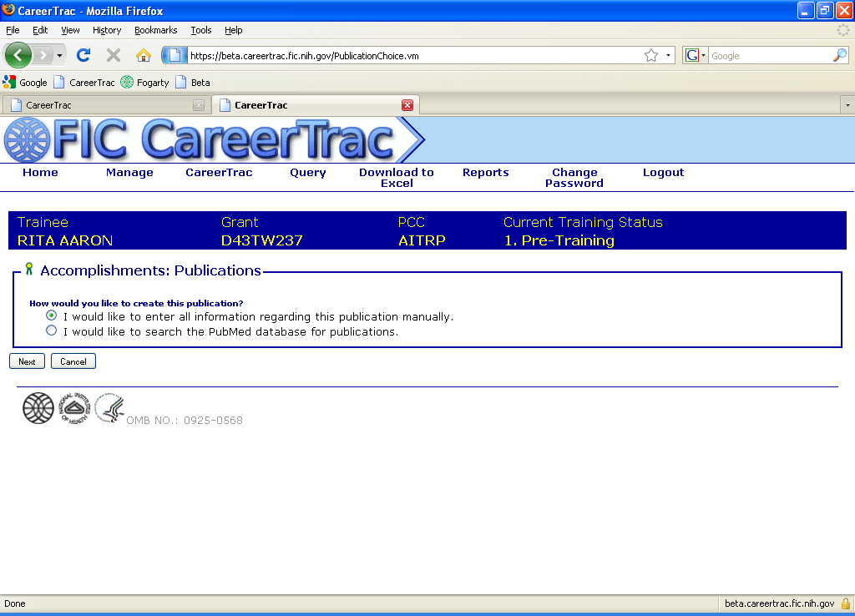Focus the Google search input box
Image resolution: width=855 pixels, height=616 pixels.
(771, 56)
